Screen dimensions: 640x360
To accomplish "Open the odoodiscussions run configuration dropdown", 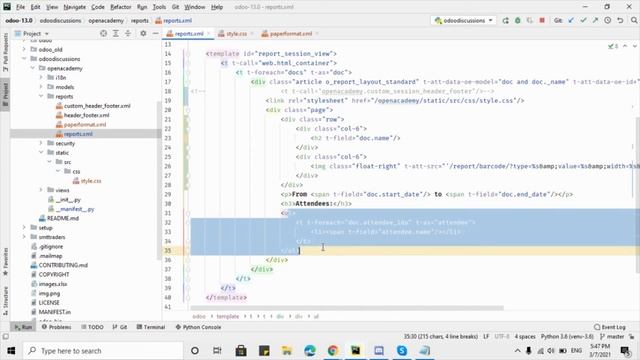I will coord(463,20).
